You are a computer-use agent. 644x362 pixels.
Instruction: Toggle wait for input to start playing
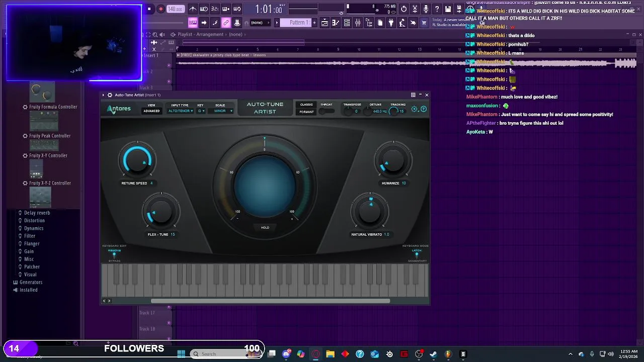click(x=204, y=9)
